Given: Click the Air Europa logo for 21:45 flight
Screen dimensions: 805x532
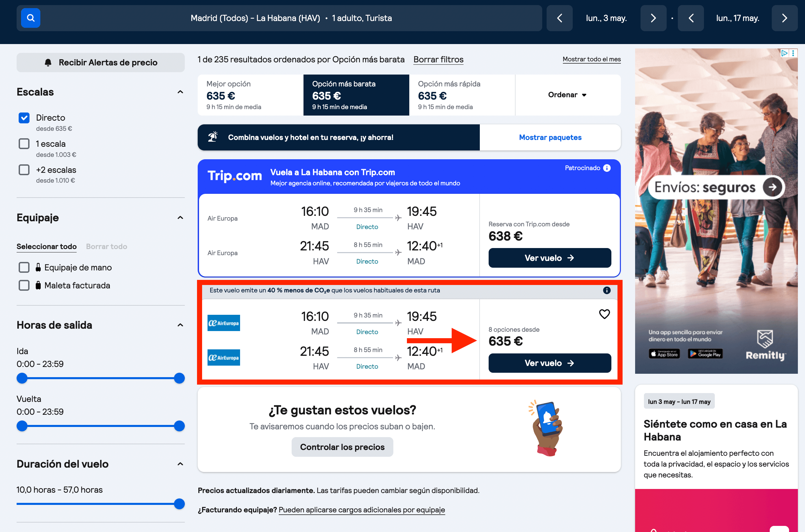Looking at the screenshot, I should point(224,357).
